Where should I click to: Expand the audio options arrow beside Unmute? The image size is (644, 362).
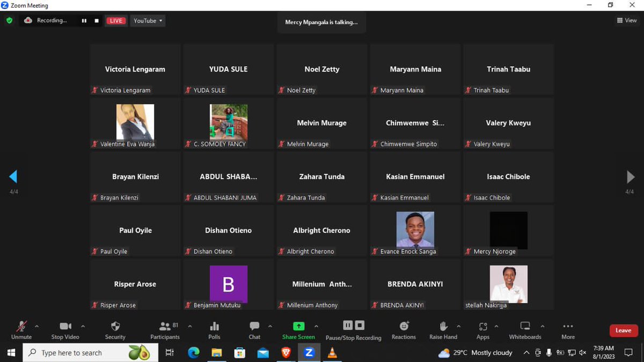pyautogui.click(x=36, y=326)
